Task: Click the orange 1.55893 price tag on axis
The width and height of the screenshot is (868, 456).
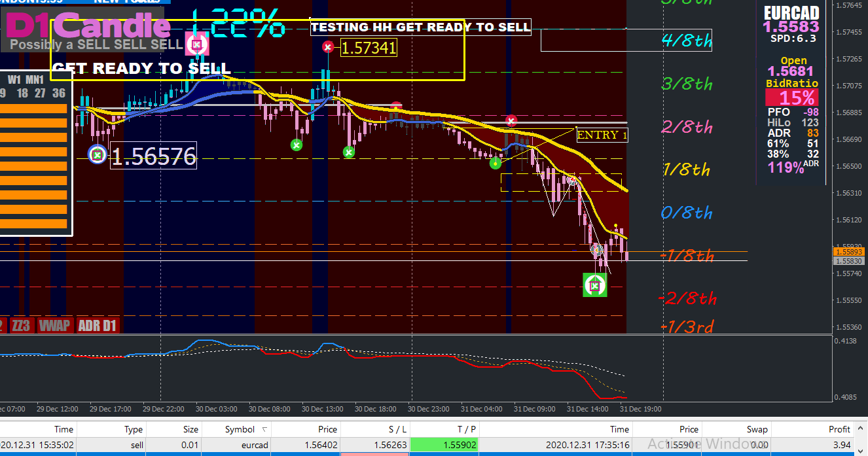Action: pyautogui.click(x=849, y=251)
